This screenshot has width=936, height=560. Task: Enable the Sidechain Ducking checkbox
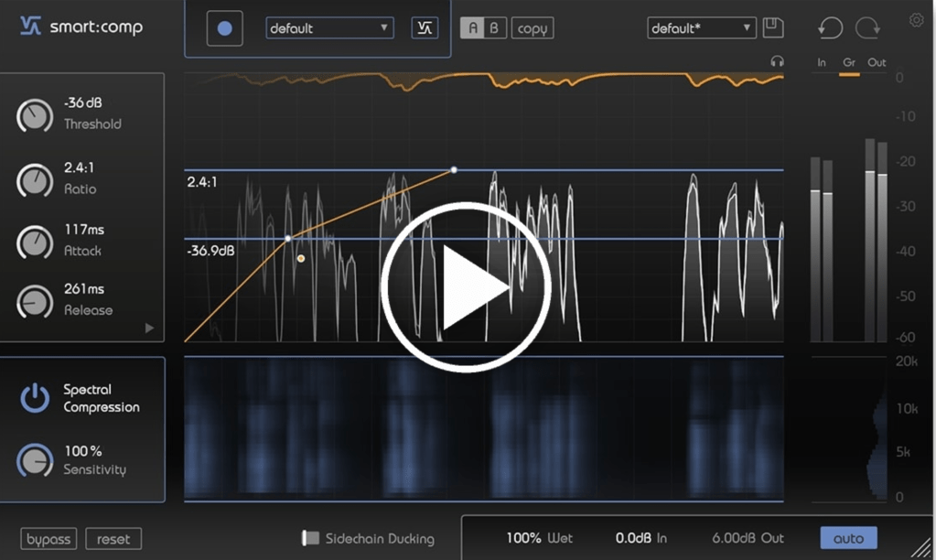pos(311,539)
